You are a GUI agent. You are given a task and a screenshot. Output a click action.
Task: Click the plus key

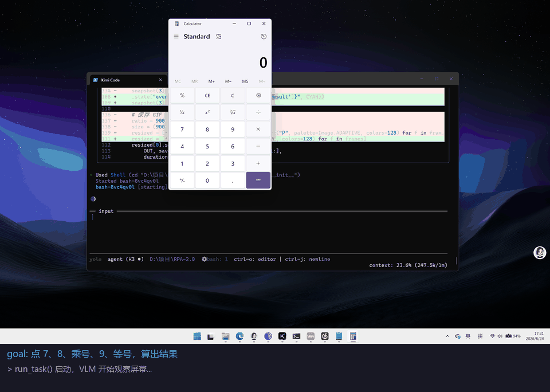click(258, 163)
